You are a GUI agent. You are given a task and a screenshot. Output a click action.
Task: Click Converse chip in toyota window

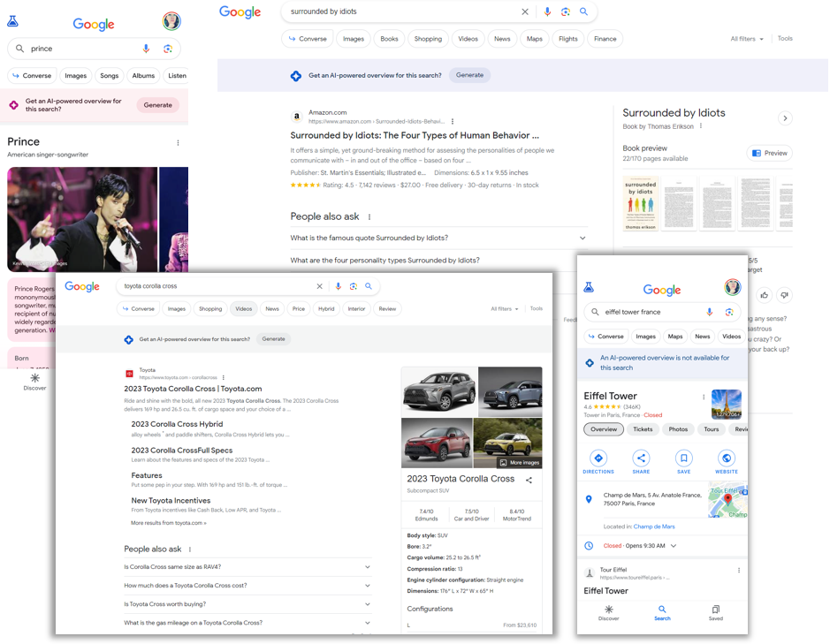coord(138,309)
